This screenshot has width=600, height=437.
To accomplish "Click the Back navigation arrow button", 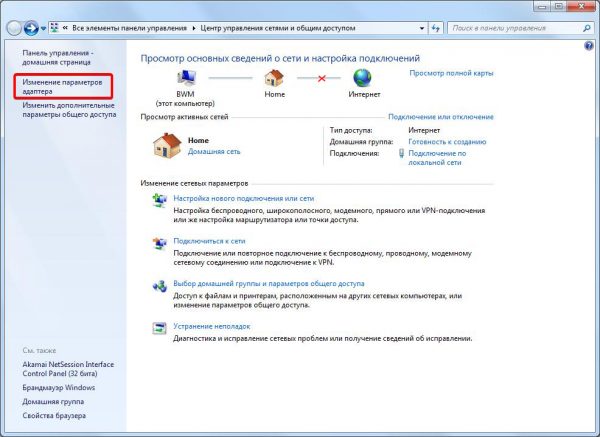I will coord(14,28).
